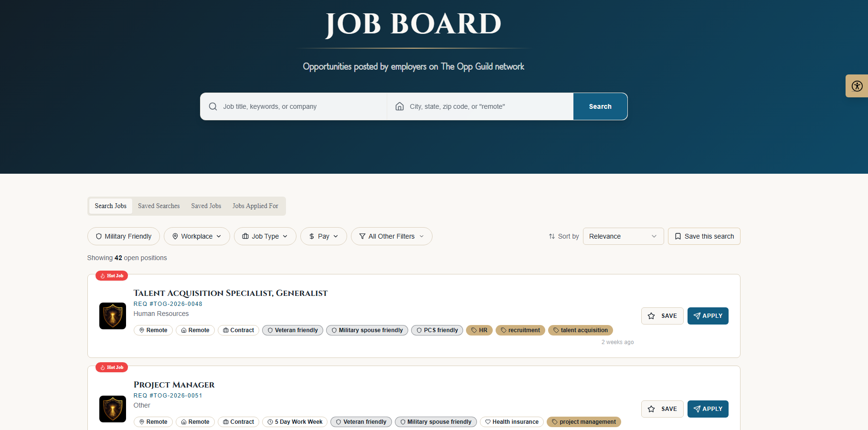Click the magnifier icon in keyword field
The image size is (868, 430).
coord(213,106)
